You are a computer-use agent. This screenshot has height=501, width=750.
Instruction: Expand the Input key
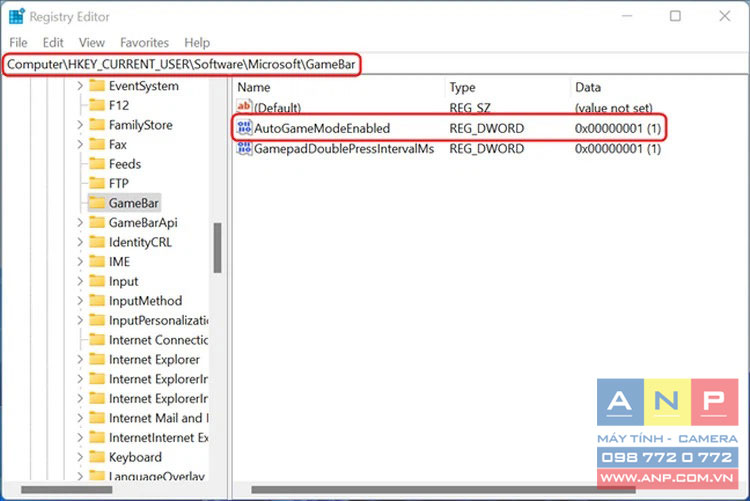[80, 281]
